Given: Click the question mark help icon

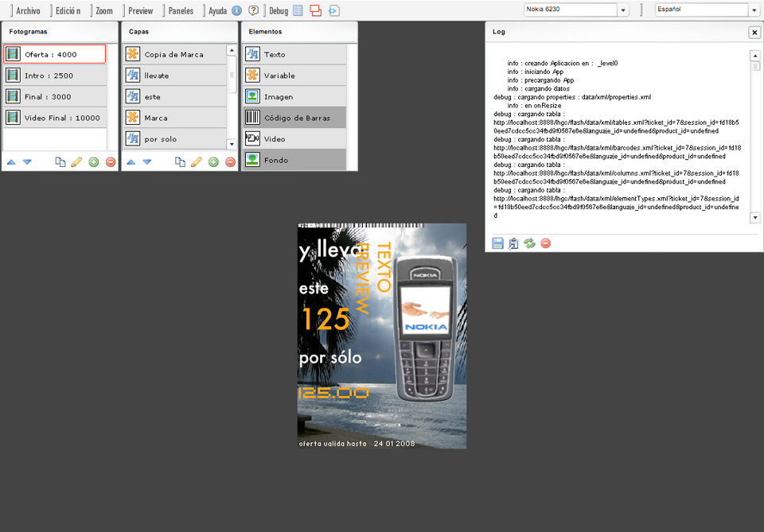Looking at the screenshot, I should coord(253,10).
